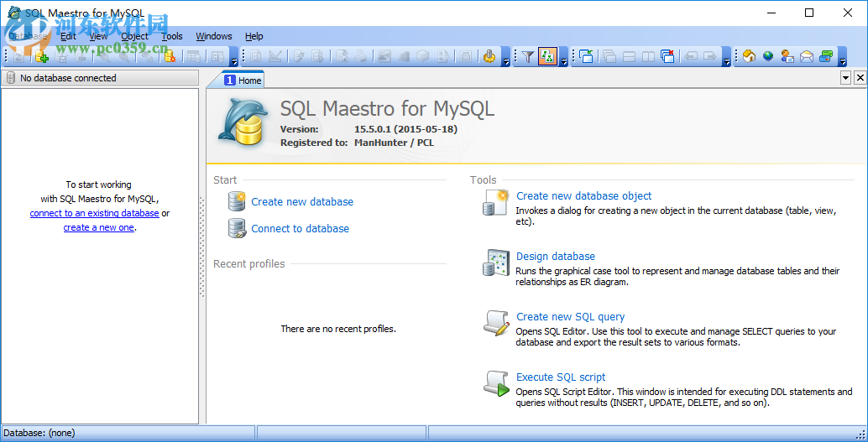Click the cascade windows toolbar icon
868x442 pixels.
pyautogui.click(x=609, y=56)
